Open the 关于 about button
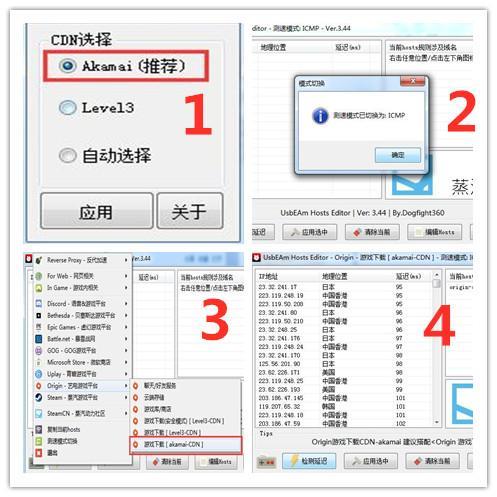This screenshot has height=497, width=497. point(190,211)
